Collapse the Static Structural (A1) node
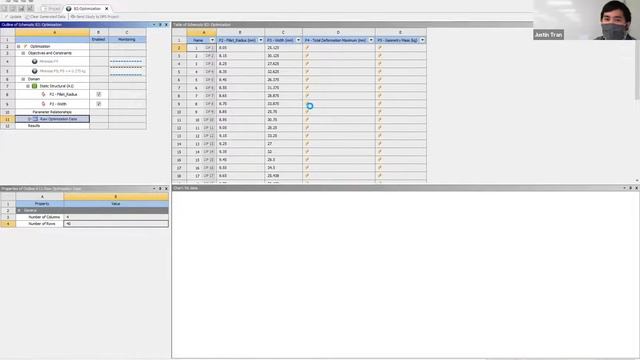Viewport: 640px width, 360px height. [x=28, y=86]
